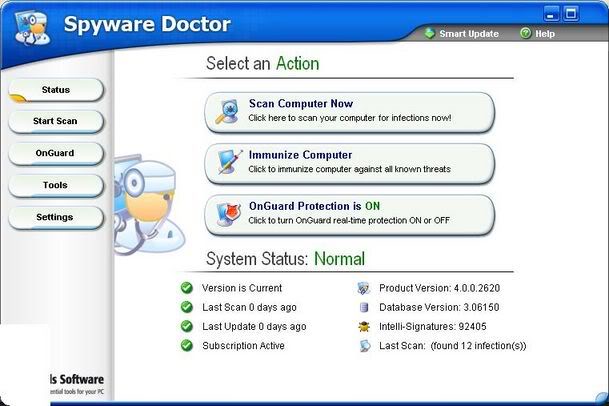This screenshot has height=406, width=609.
Task: Click the Database Version cylinder icon
Action: (x=364, y=307)
